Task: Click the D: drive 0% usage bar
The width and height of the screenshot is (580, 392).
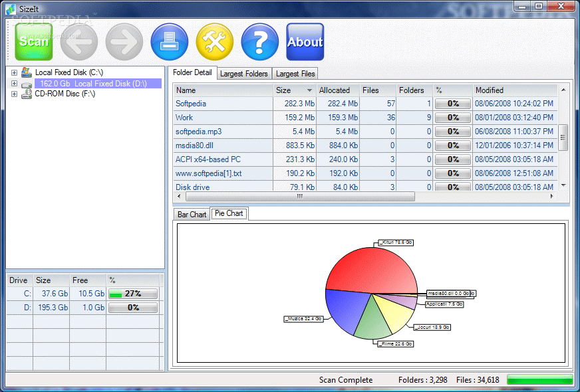Action: [x=133, y=308]
